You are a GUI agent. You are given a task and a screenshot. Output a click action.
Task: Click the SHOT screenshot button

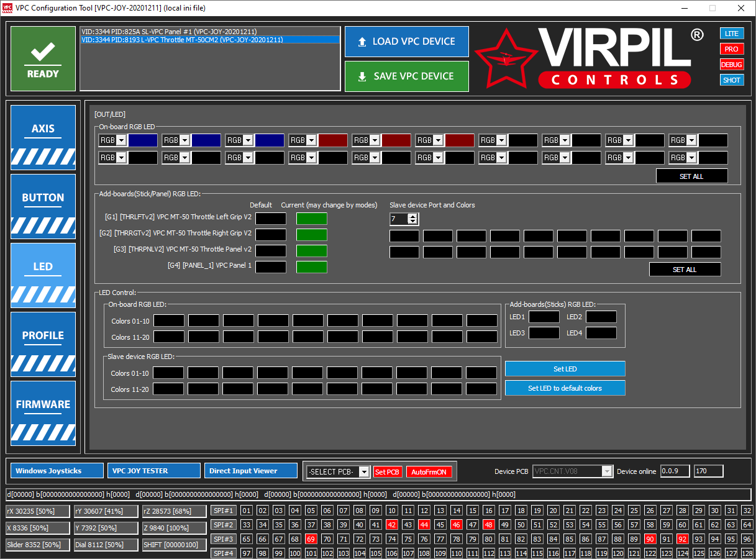click(732, 80)
